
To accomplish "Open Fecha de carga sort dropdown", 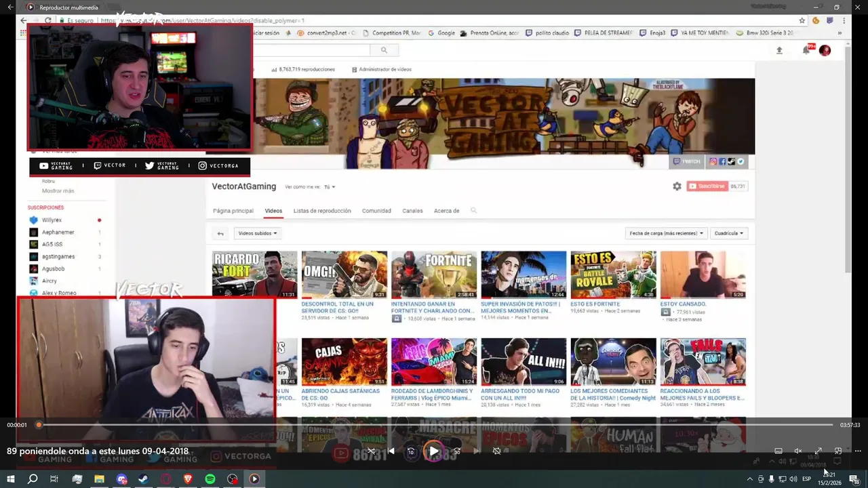I will click(666, 233).
